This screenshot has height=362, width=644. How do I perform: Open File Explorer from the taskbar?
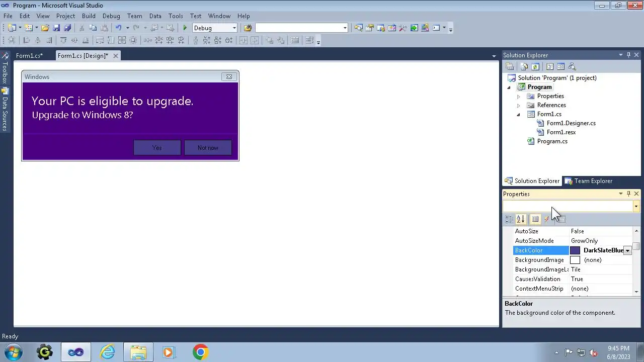pyautogui.click(x=138, y=352)
